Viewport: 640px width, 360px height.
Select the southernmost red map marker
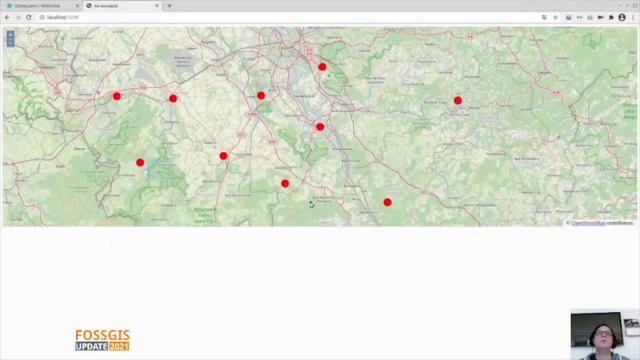click(387, 202)
